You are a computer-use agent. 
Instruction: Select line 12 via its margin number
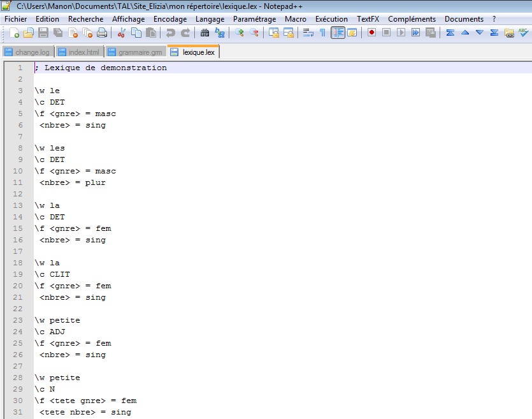pyautogui.click(x=18, y=194)
